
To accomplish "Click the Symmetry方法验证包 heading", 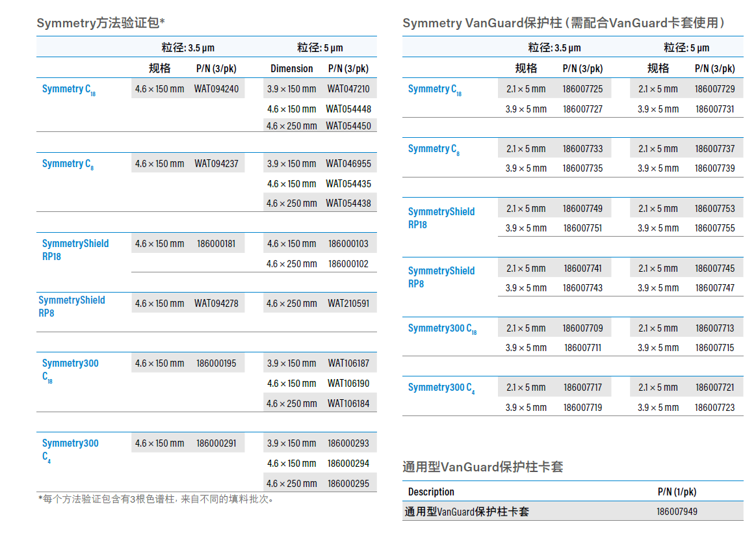I will (101, 23).
